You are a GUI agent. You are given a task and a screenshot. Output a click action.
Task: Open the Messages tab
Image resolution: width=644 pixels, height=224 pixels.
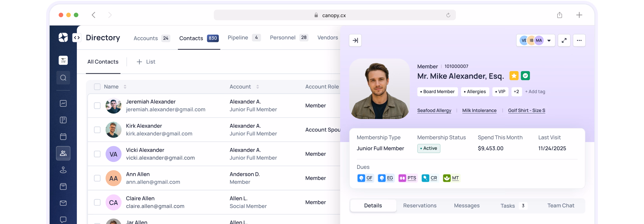pos(467,206)
